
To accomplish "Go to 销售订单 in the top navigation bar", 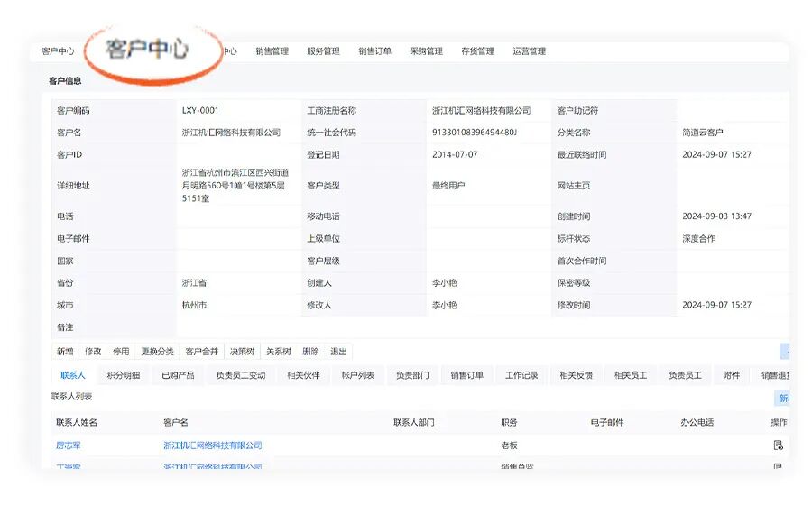I will [x=375, y=51].
